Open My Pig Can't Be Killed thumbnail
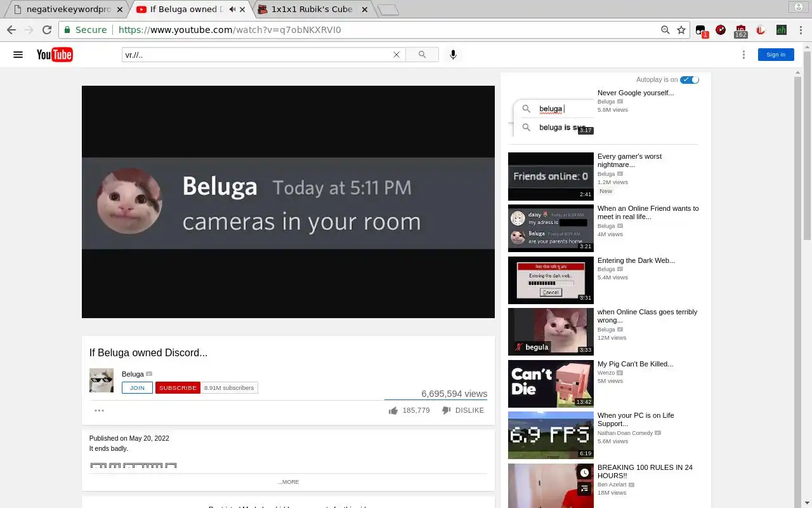Image resolution: width=812 pixels, height=508 pixels. tap(551, 384)
